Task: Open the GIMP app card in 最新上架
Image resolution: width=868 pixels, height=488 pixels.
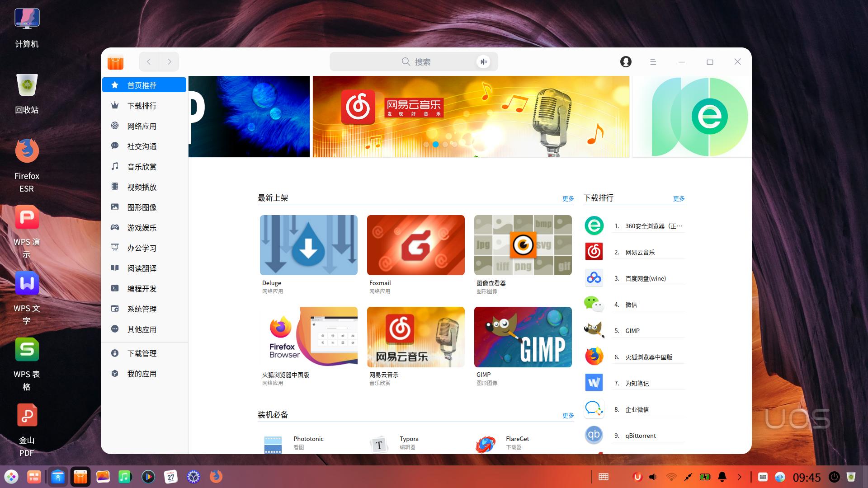Action: tap(523, 337)
